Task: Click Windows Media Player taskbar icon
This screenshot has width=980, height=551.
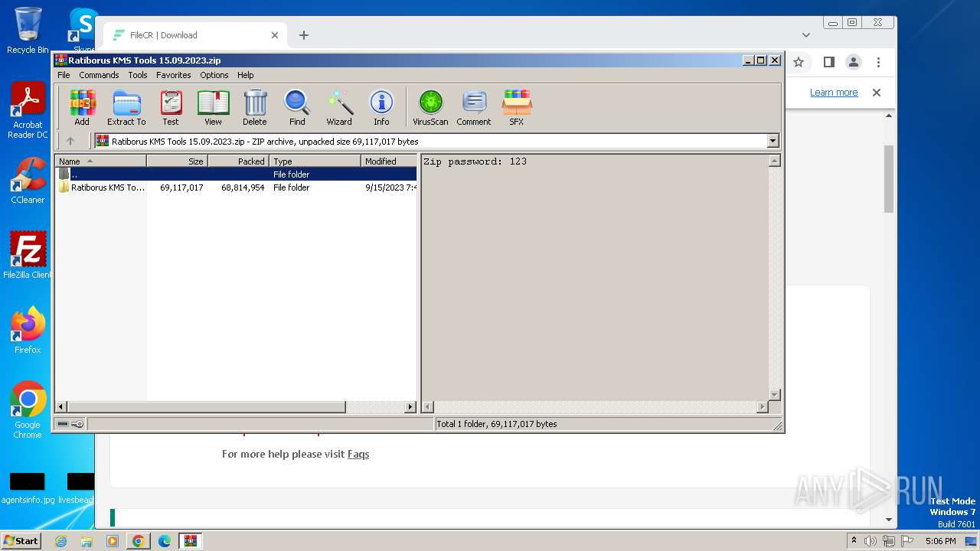Action: pos(113,541)
